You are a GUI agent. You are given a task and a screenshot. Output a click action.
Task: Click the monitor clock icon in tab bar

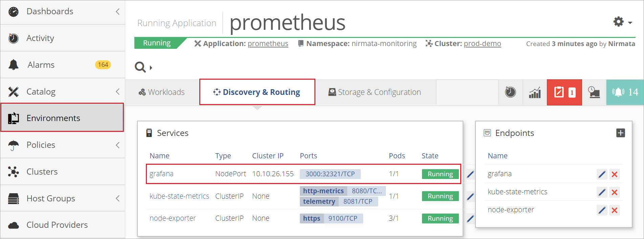(x=594, y=92)
